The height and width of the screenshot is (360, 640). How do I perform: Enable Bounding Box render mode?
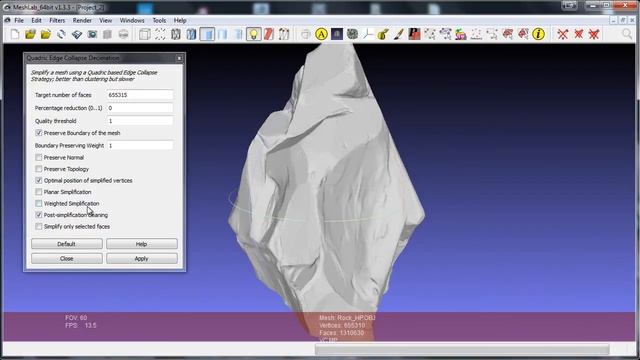(144, 34)
